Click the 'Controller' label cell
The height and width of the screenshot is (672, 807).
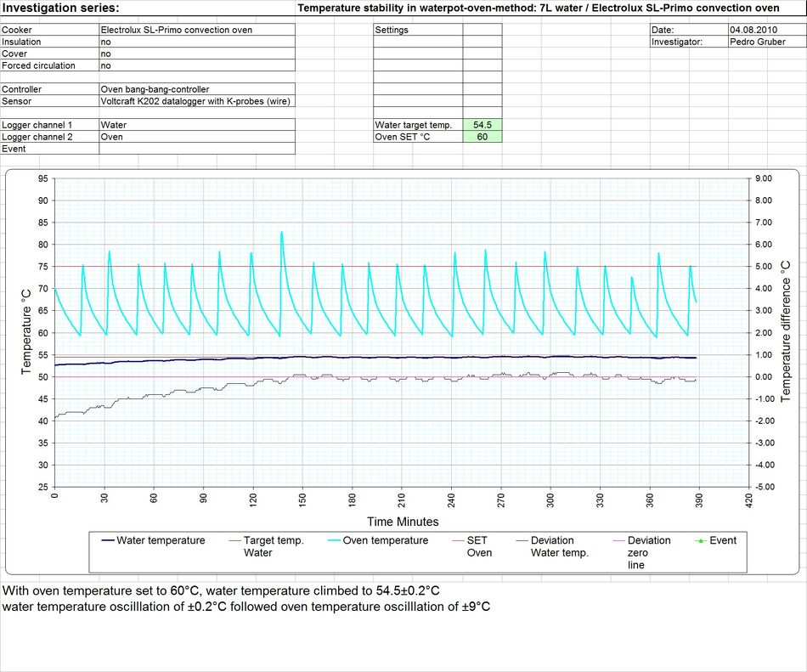tap(50, 89)
